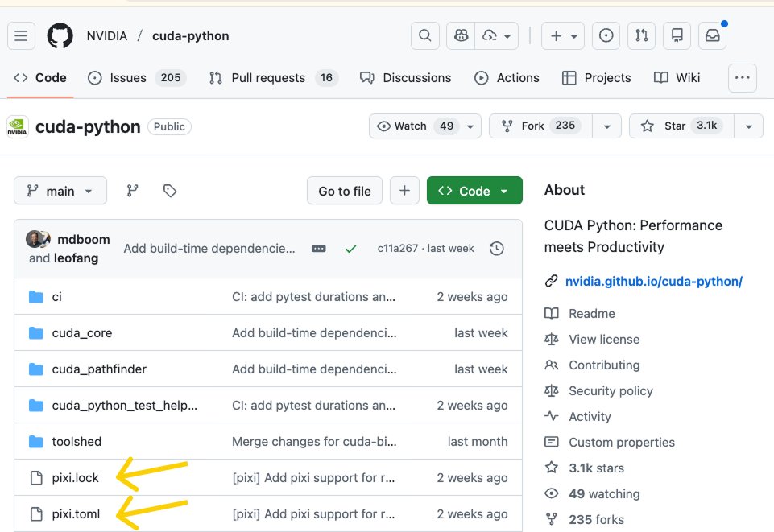This screenshot has width=774, height=532.
Task: Open the green Code clone dropdown
Action: 474,191
